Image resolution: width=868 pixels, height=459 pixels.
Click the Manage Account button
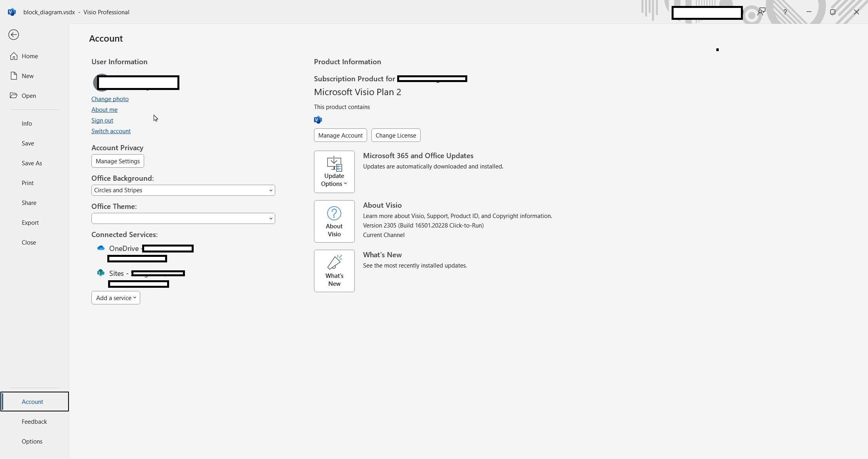[340, 135]
